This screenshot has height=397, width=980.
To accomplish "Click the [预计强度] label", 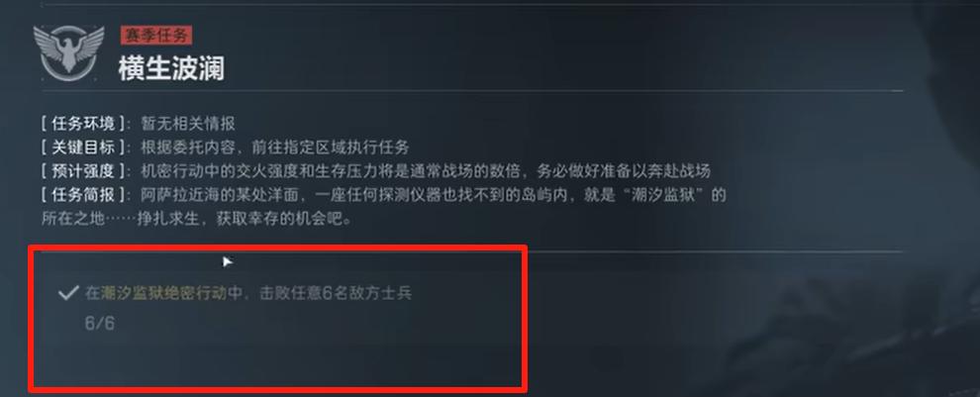I will click(x=83, y=171).
